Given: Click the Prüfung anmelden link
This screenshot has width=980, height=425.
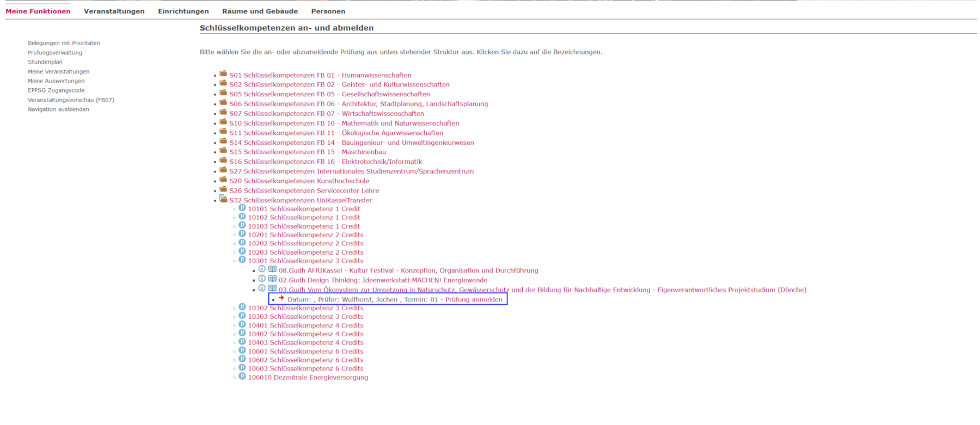Looking at the screenshot, I should [x=474, y=300].
